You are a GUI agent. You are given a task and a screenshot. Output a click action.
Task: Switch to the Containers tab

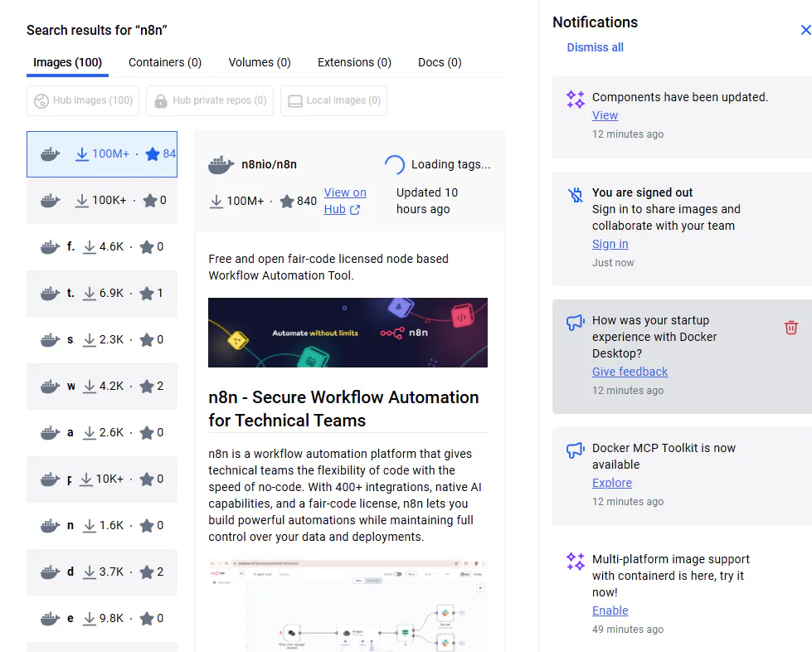click(165, 62)
